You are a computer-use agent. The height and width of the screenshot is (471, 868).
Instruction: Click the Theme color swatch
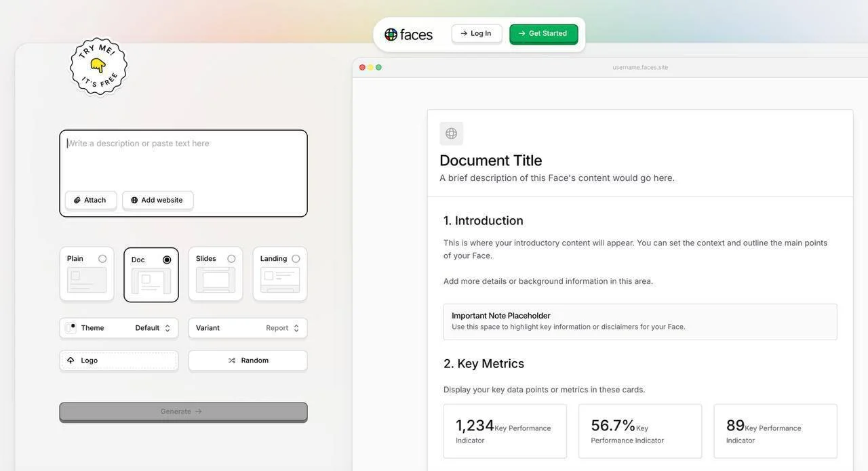tap(71, 328)
